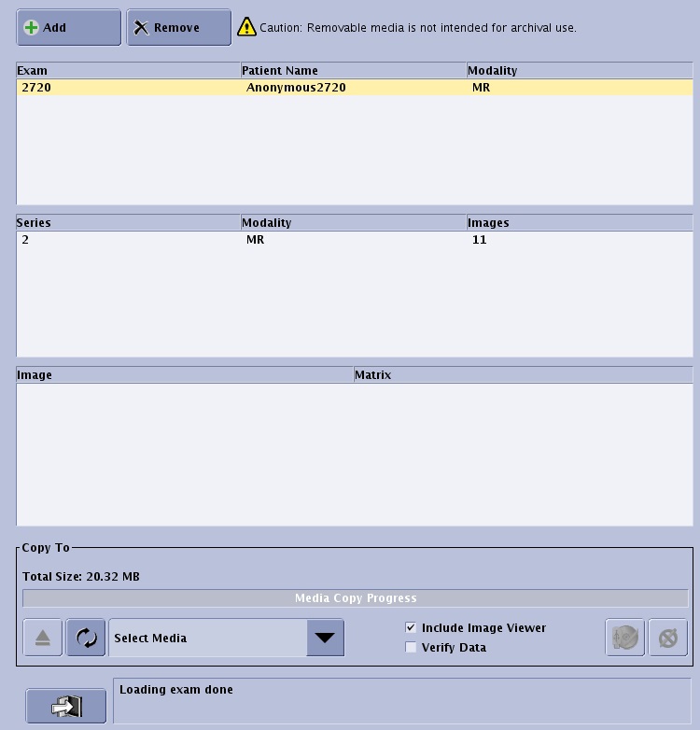
Task: Click the burn disc icon
Action: pyautogui.click(x=624, y=639)
